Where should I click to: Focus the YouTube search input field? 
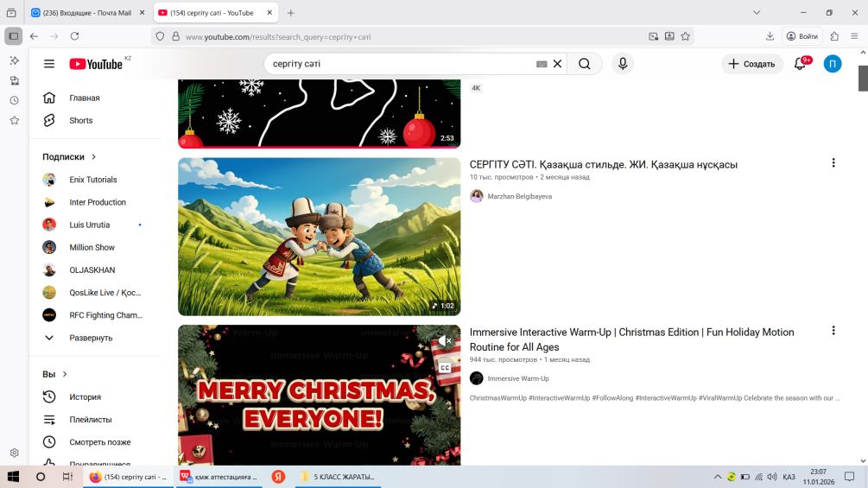(x=402, y=64)
